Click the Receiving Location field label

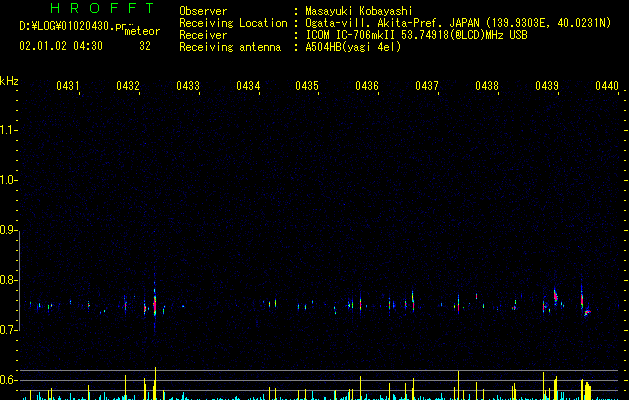point(233,23)
